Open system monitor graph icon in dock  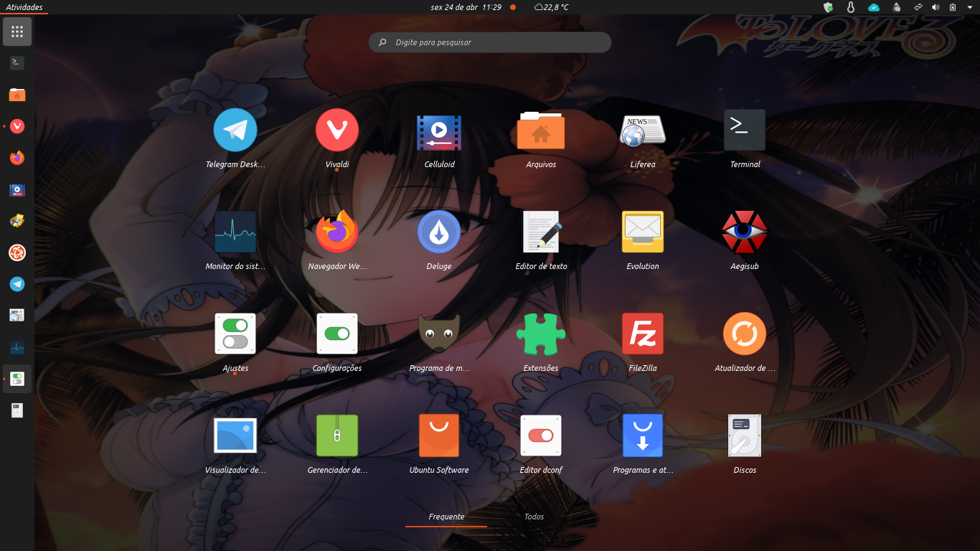coord(17,347)
